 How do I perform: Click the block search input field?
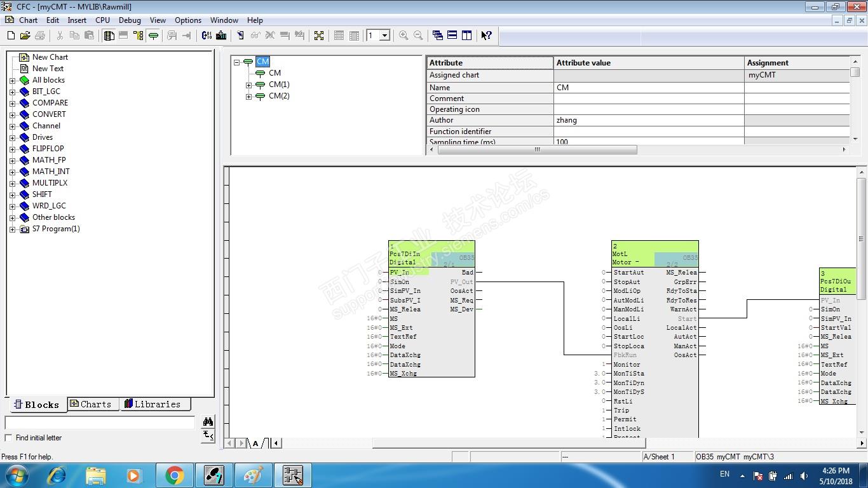[x=100, y=423]
